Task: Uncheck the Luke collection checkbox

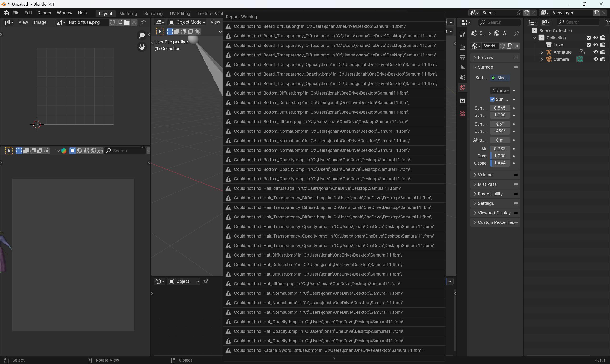Action: coord(589,45)
